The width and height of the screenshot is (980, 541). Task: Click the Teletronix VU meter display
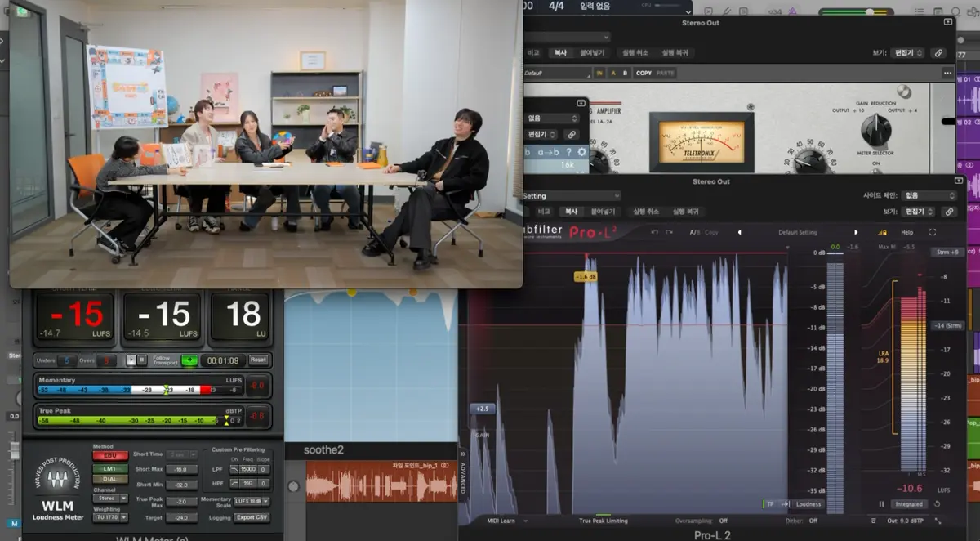click(702, 141)
